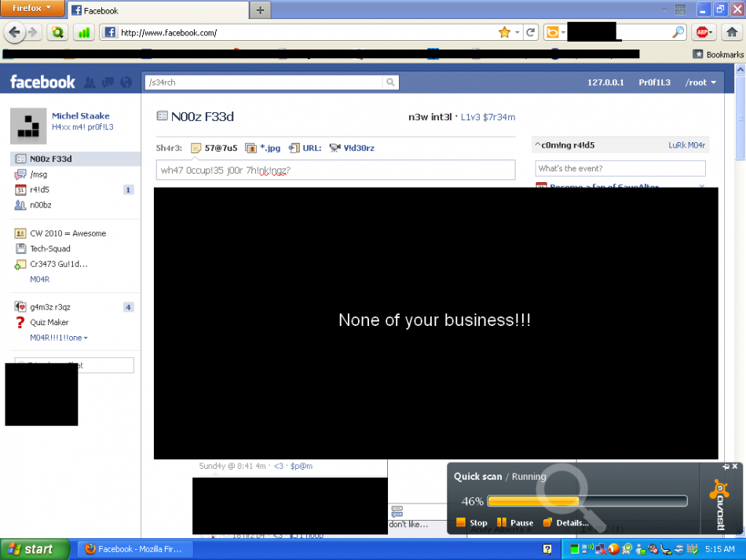Click the help question mark tray icon
This screenshot has width=746, height=560.
(x=547, y=549)
